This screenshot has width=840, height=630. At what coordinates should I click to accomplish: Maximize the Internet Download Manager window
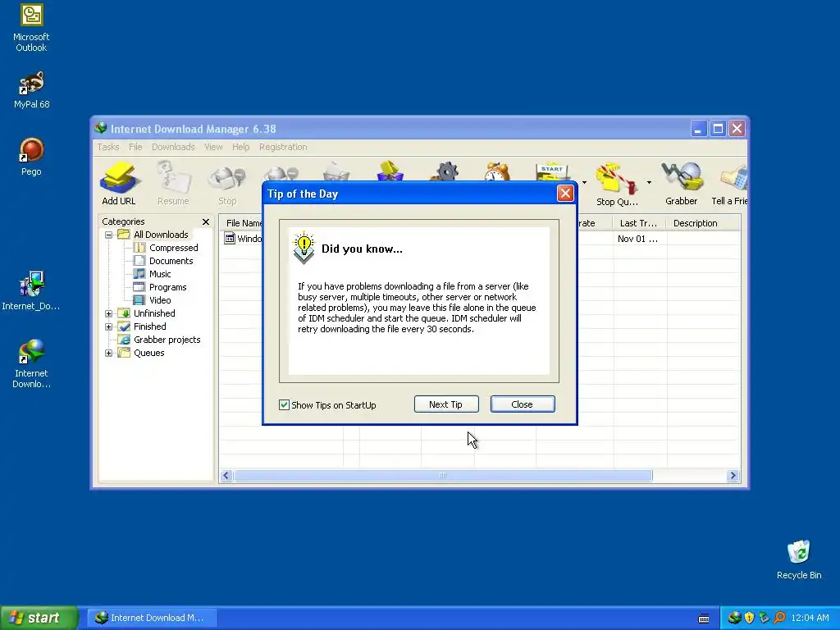[718, 129]
